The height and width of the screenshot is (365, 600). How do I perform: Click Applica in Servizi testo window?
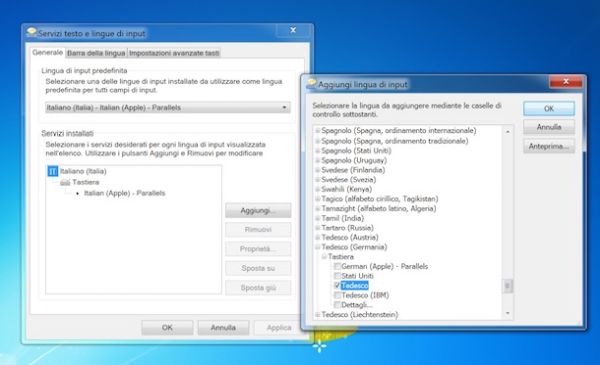point(279,328)
